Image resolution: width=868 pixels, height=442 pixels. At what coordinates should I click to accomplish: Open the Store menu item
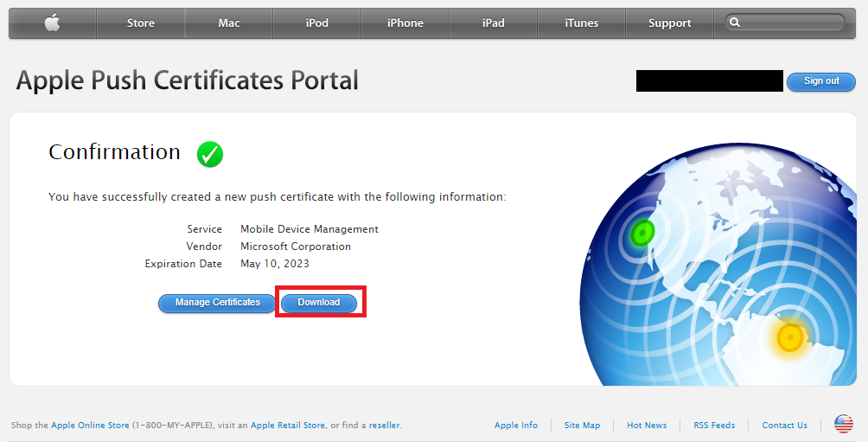(141, 23)
